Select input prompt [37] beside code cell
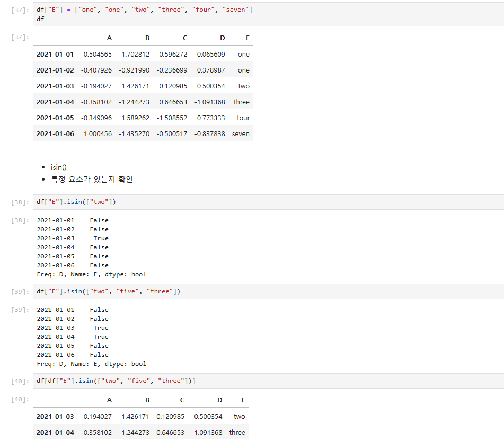Screen dimensions: 504x439 coord(20,10)
